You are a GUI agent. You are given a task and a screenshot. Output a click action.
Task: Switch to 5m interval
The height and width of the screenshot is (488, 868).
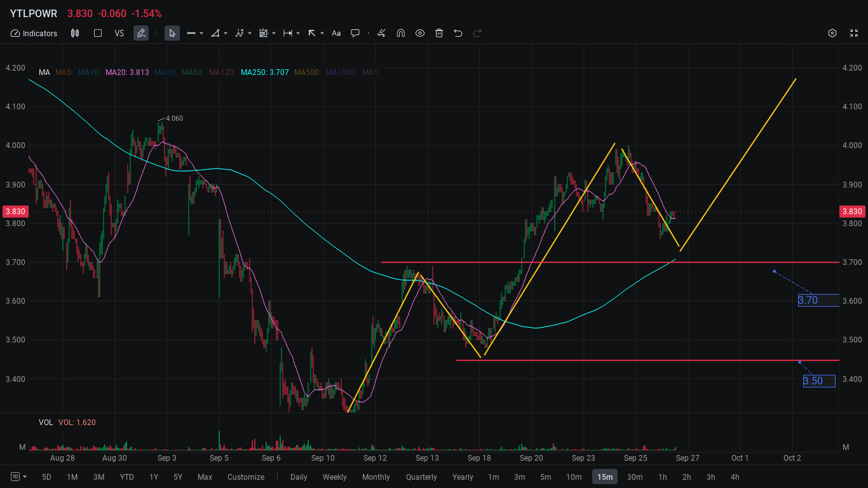point(546,477)
